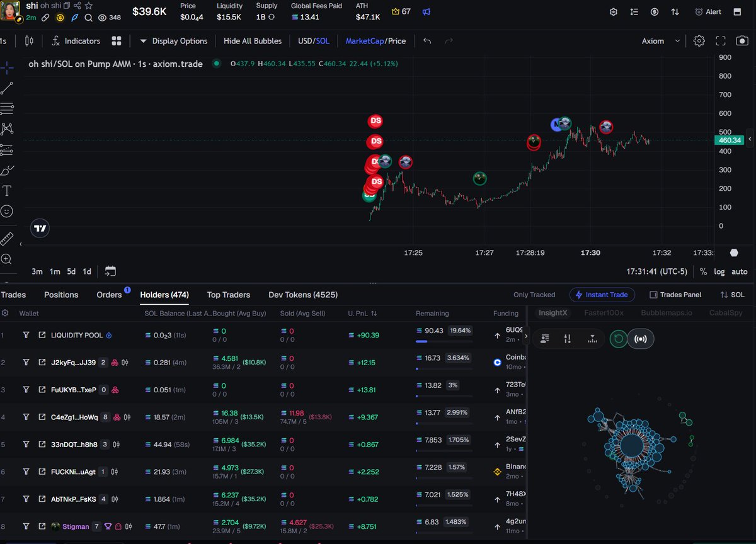Click the up-down arrows swap icon
Image resolution: width=756 pixels, height=544 pixels.
tap(675, 12)
